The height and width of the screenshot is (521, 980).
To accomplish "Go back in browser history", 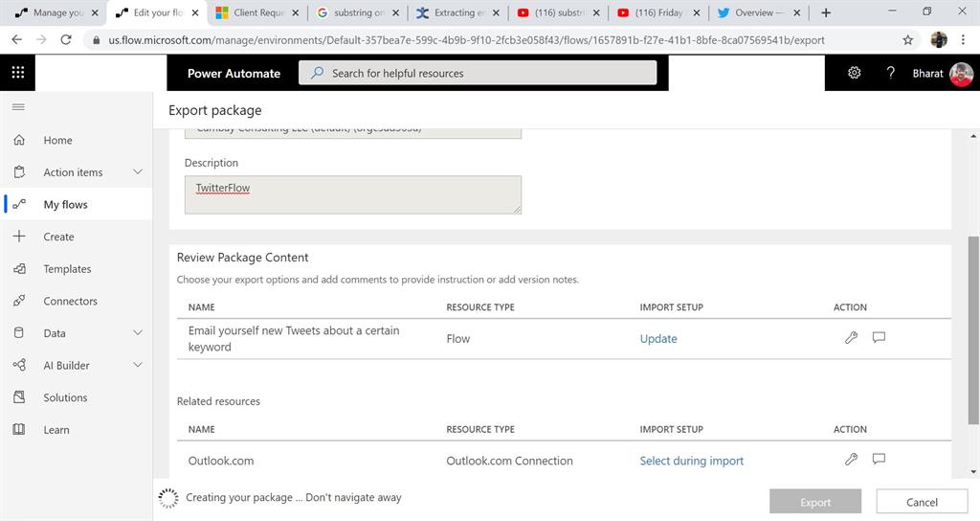I will [x=17, y=39].
